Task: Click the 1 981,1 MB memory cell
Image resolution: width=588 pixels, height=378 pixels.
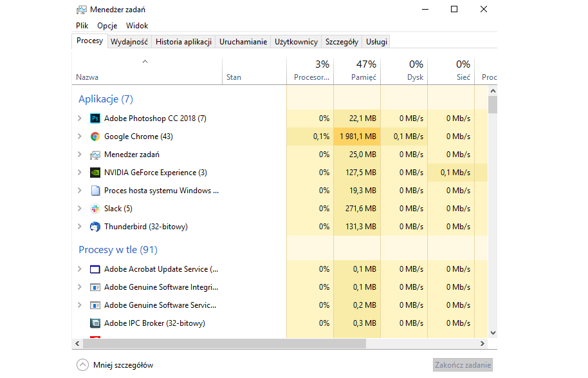Action: (x=358, y=137)
